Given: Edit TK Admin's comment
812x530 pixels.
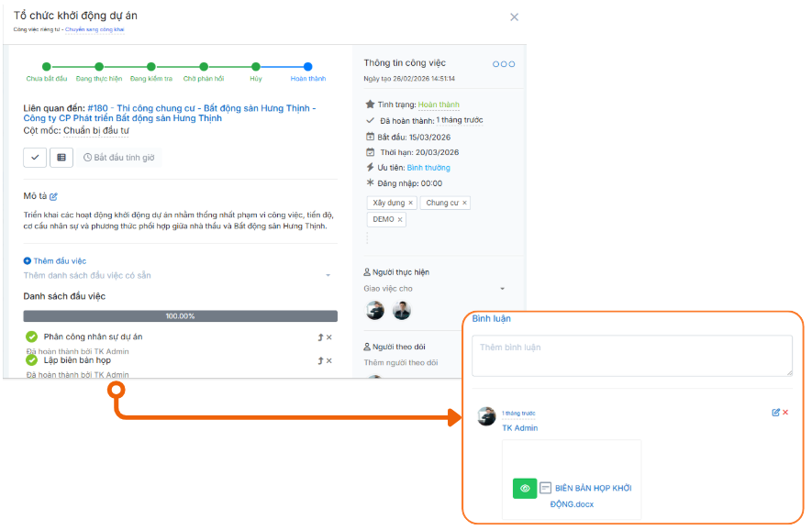Looking at the screenshot, I should tap(775, 413).
